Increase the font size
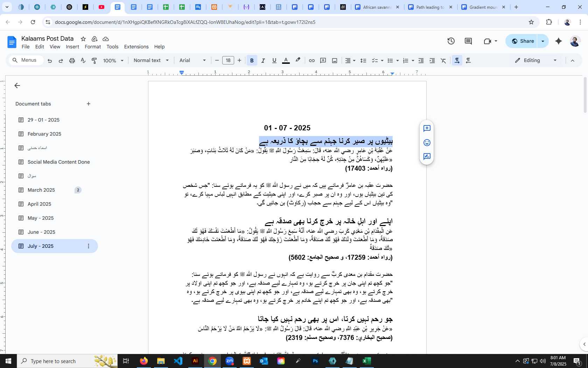The image size is (588, 368). [239, 61]
